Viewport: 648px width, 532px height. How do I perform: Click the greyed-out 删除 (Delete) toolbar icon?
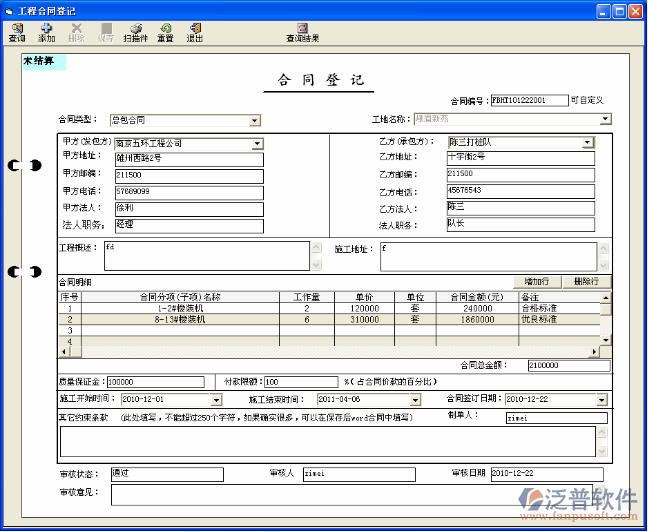coord(76,32)
